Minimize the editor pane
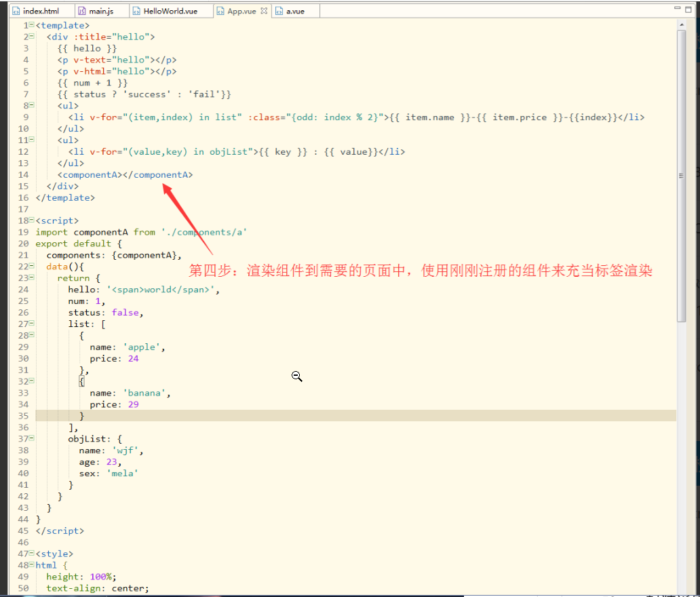The image size is (700, 597). (677, 8)
